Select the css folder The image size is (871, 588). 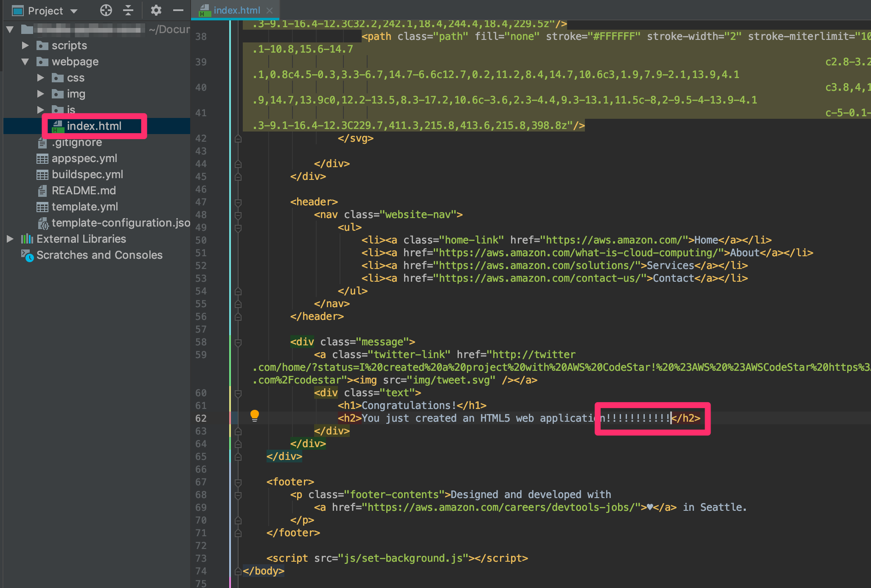[x=76, y=78]
